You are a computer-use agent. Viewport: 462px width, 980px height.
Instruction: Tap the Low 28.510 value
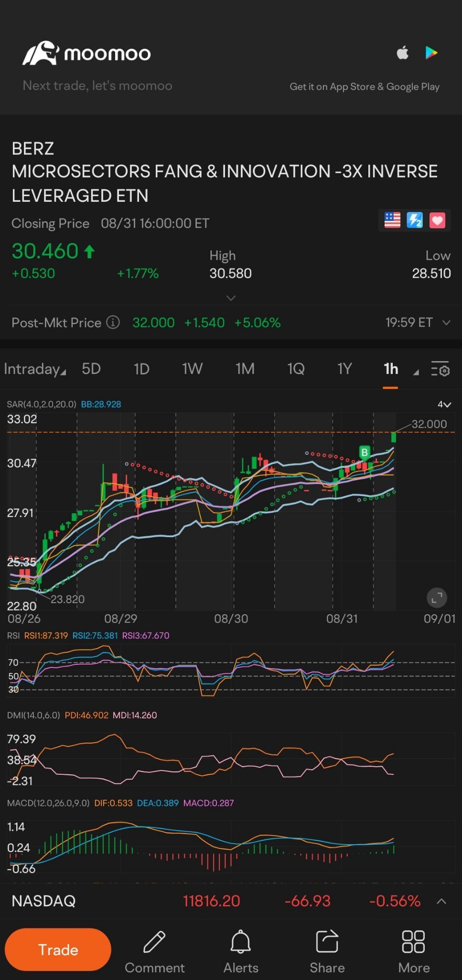[431, 274]
